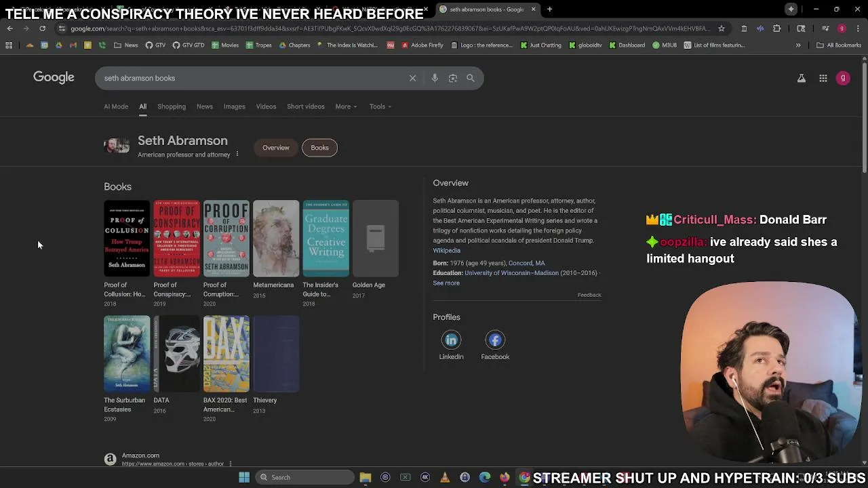Image resolution: width=868 pixels, height=488 pixels.
Task: Open the Adobe Firefly bookmark
Action: 422,45
